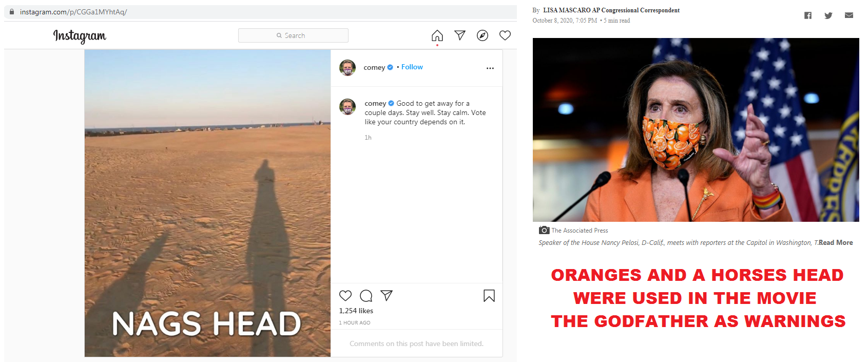Viewport: 868px width, 363px height.
Task: Email article with envelope icon
Action: (849, 15)
